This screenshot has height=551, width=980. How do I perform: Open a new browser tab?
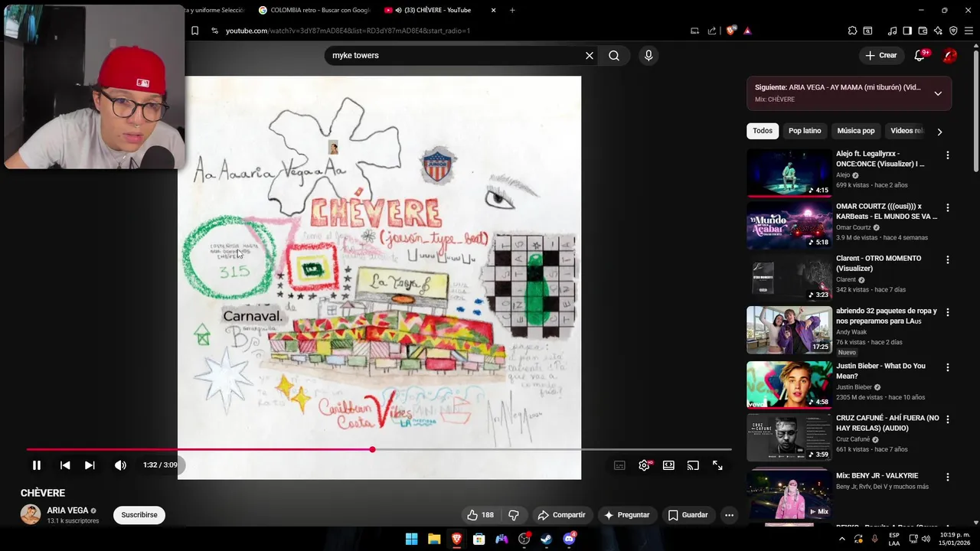(x=512, y=10)
